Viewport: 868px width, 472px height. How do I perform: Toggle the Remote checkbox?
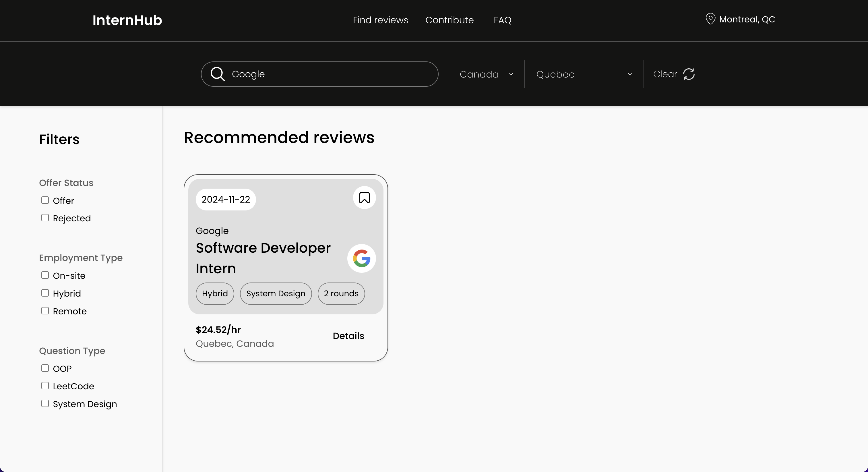pos(45,311)
